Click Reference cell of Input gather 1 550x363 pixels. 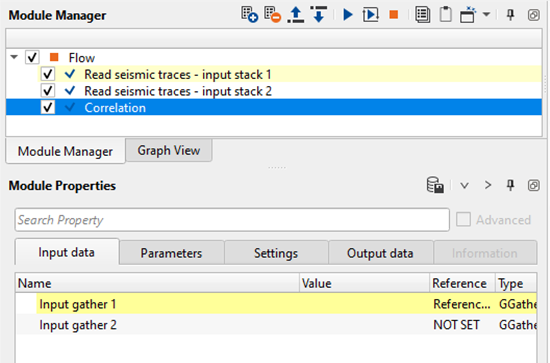(462, 304)
